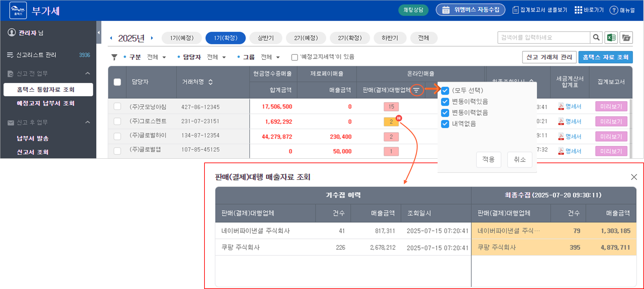This screenshot has width=644, height=289.
Task: Click the search magnifier icon
Action: point(596,38)
